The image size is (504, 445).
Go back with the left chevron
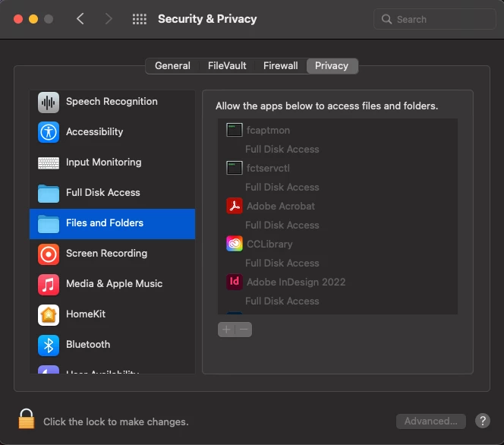tap(80, 19)
